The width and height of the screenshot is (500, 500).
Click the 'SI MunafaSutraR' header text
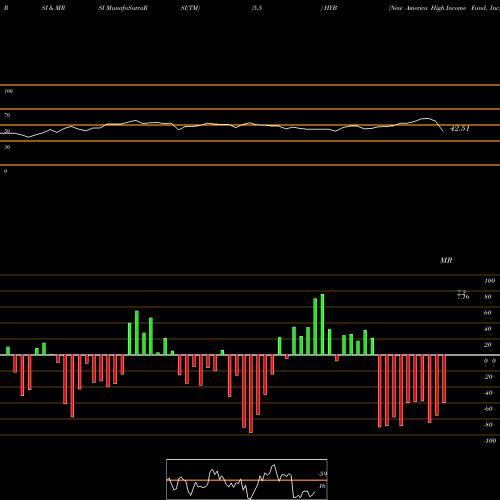click(x=123, y=8)
